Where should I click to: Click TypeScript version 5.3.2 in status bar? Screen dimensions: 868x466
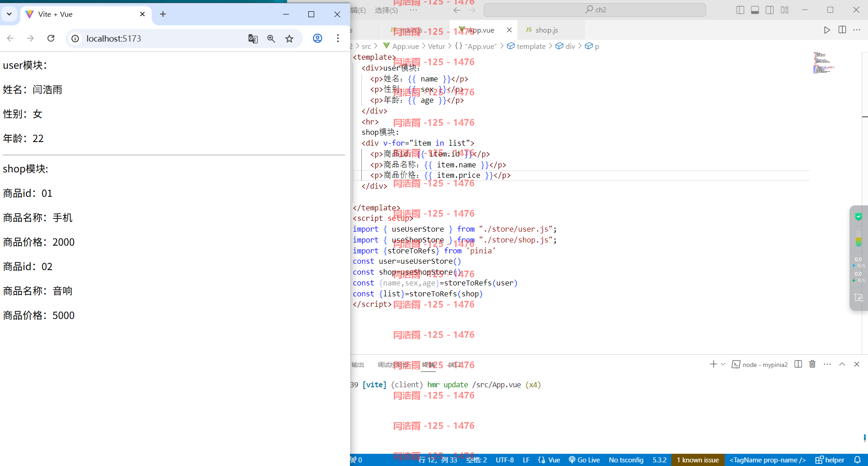[x=660, y=460]
